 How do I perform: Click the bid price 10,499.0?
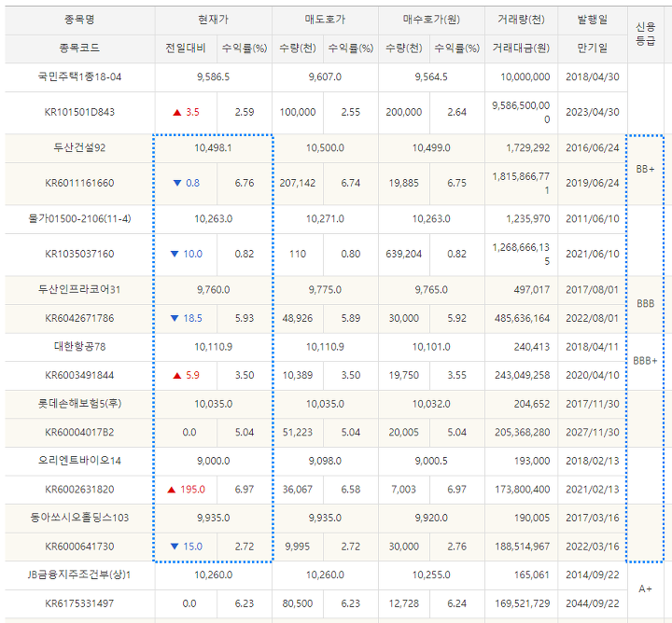pyautogui.click(x=431, y=147)
